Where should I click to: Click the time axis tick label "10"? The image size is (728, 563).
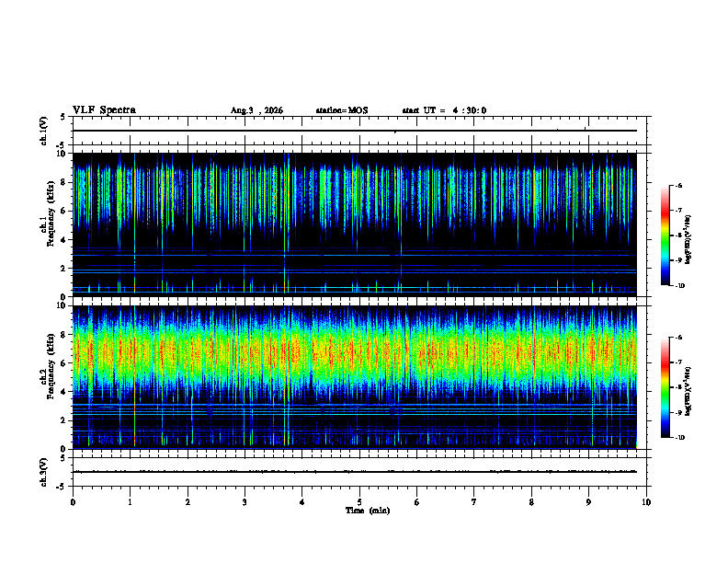point(646,502)
